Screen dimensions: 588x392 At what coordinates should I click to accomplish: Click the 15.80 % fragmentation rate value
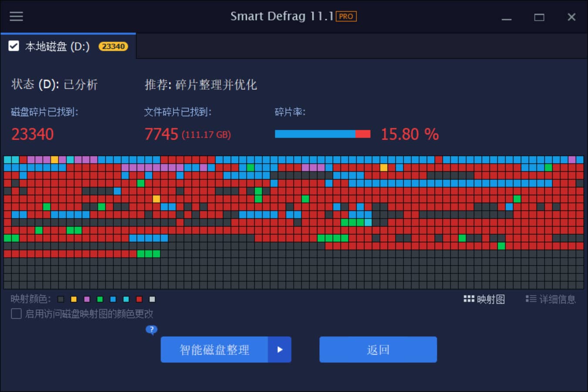[x=410, y=134]
